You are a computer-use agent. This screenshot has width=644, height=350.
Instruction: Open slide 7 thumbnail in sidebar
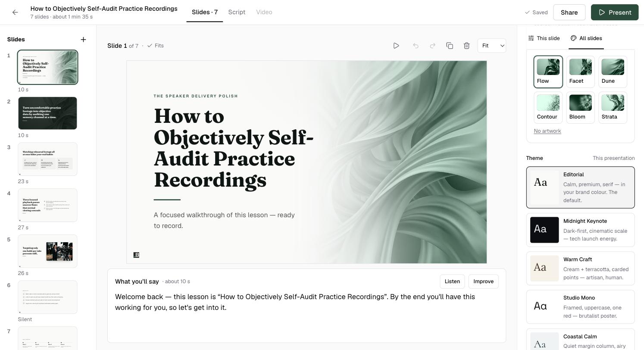click(47, 338)
